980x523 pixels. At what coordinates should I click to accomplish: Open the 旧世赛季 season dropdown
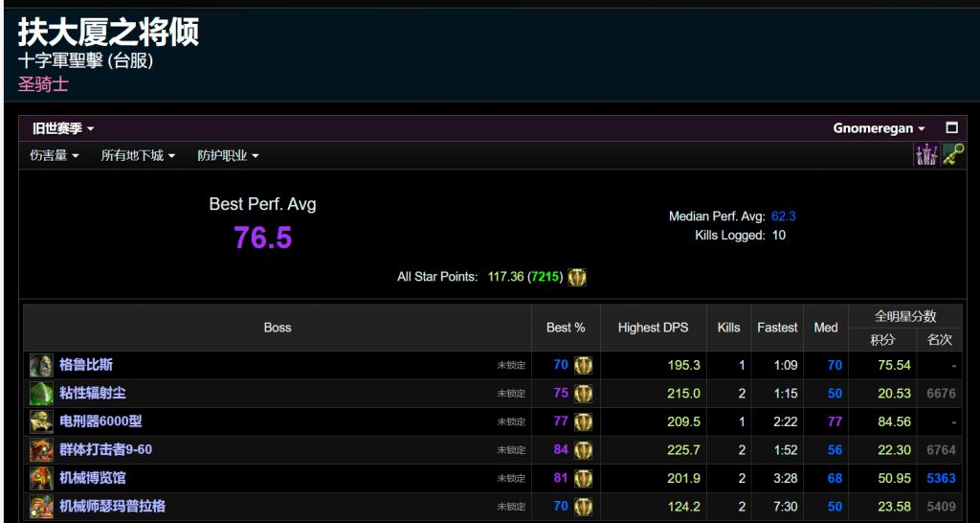[x=63, y=128]
